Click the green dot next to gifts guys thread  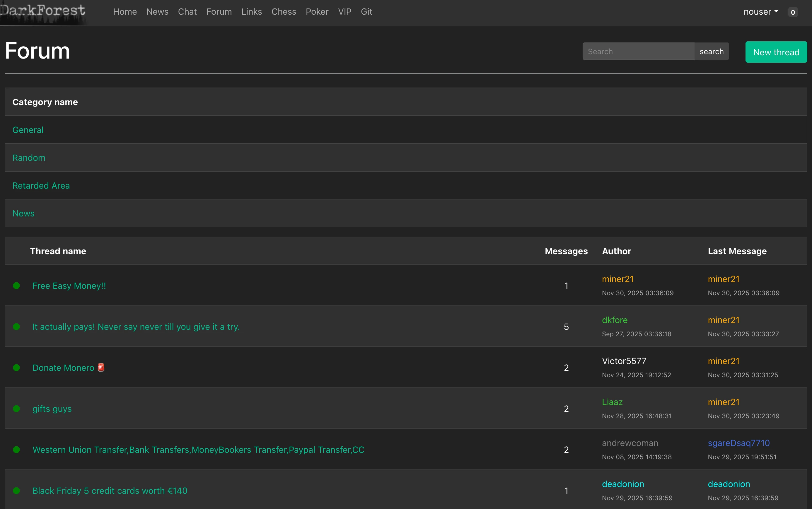coord(16,409)
